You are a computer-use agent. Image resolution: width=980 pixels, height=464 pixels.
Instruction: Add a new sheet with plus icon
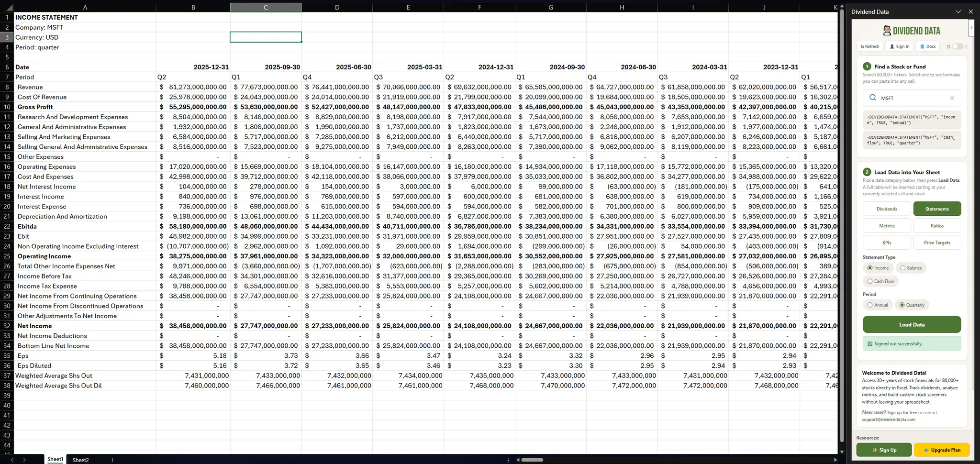click(x=112, y=460)
